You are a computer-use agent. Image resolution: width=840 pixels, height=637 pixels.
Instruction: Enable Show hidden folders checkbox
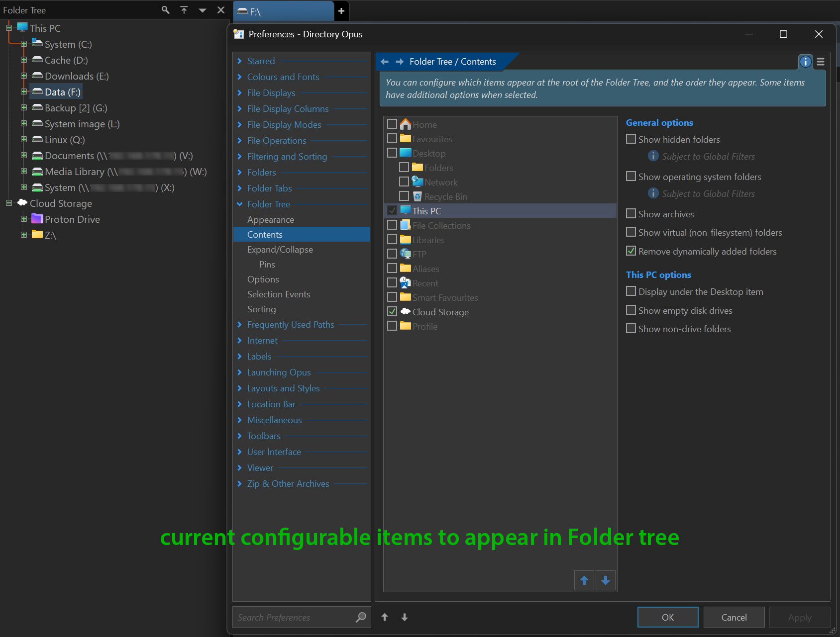631,139
